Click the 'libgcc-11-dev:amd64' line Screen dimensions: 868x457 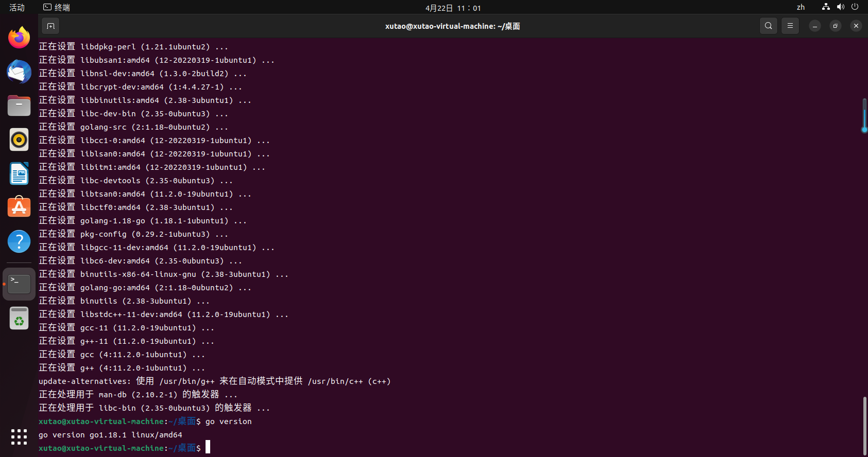point(157,247)
